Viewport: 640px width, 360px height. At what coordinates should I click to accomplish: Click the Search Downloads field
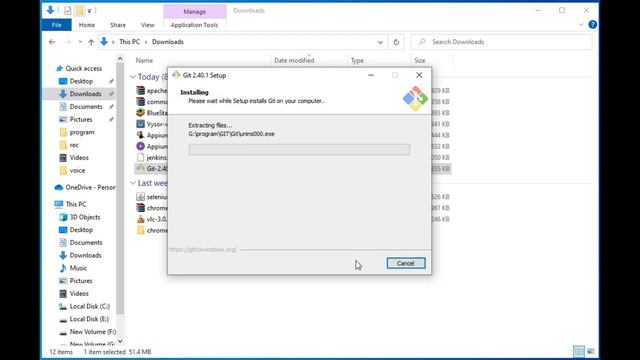tap(501, 42)
